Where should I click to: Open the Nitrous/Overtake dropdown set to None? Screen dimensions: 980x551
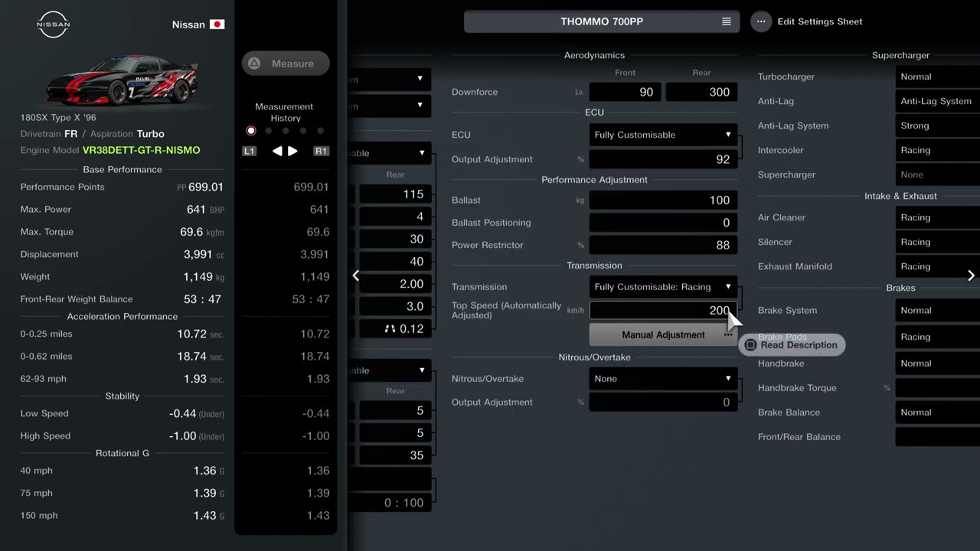pyautogui.click(x=663, y=379)
